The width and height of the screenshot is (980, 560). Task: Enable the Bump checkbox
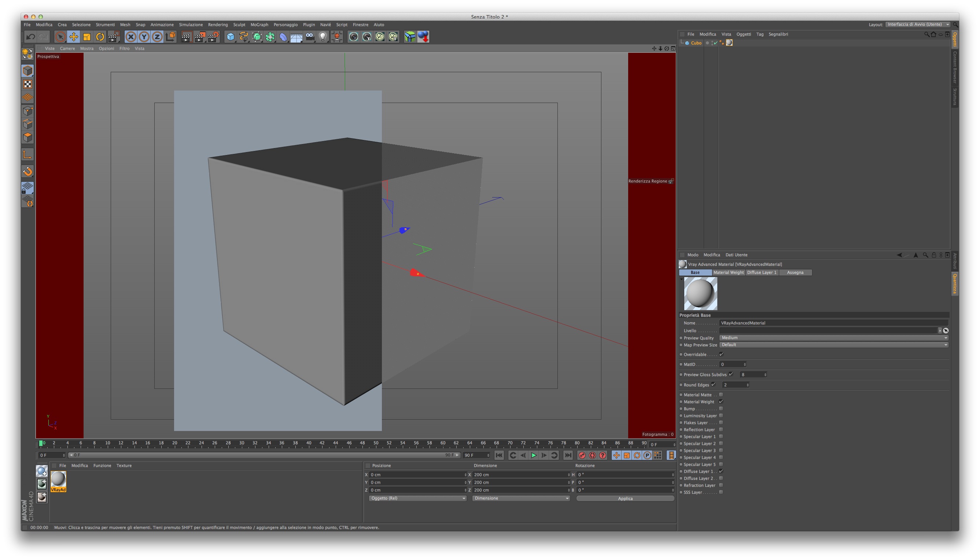(721, 409)
